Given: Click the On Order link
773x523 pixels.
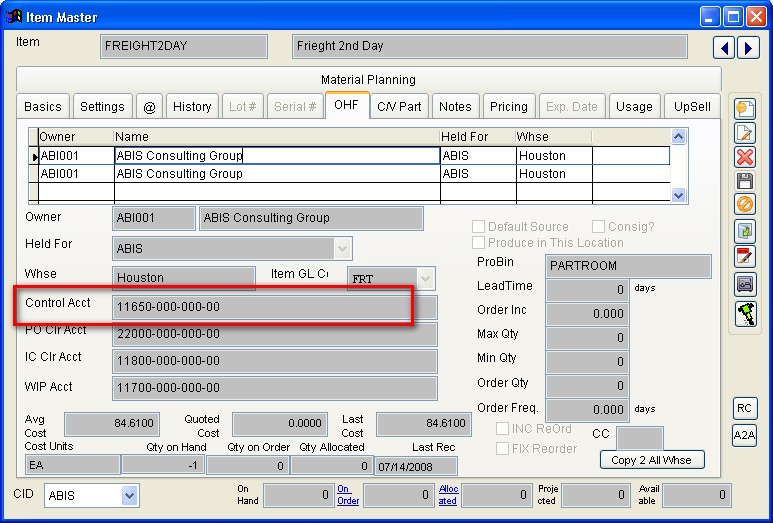Looking at the screenshot, I should 348,494.
